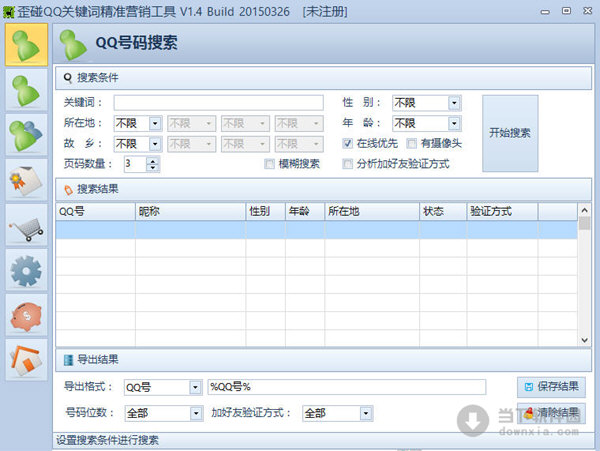Open settings gear sidebar icon
The image size is (600, 451).
(26, 270)
